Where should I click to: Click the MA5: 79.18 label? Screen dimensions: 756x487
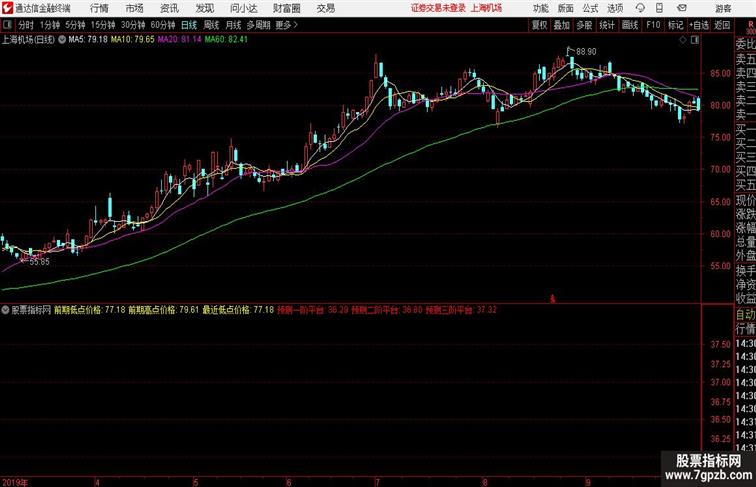[88, 40]
